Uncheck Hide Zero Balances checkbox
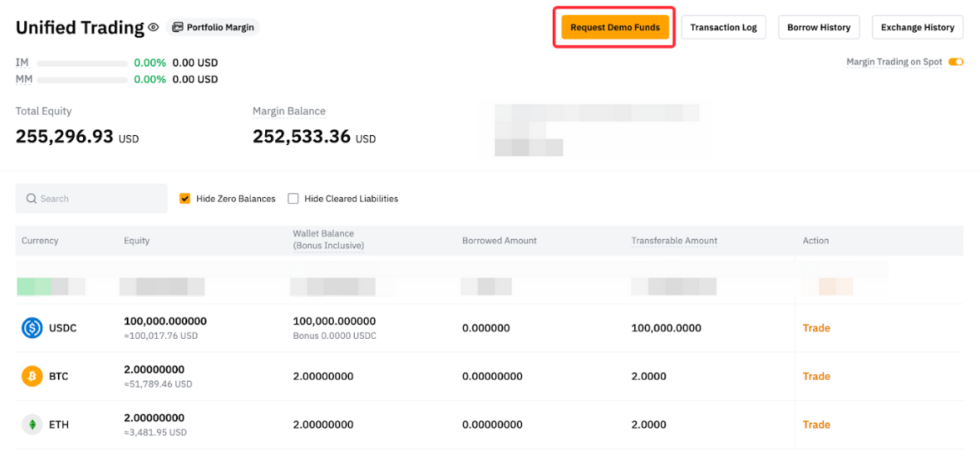The width and height of the screenshot is (980, 468). click(185, 199)
